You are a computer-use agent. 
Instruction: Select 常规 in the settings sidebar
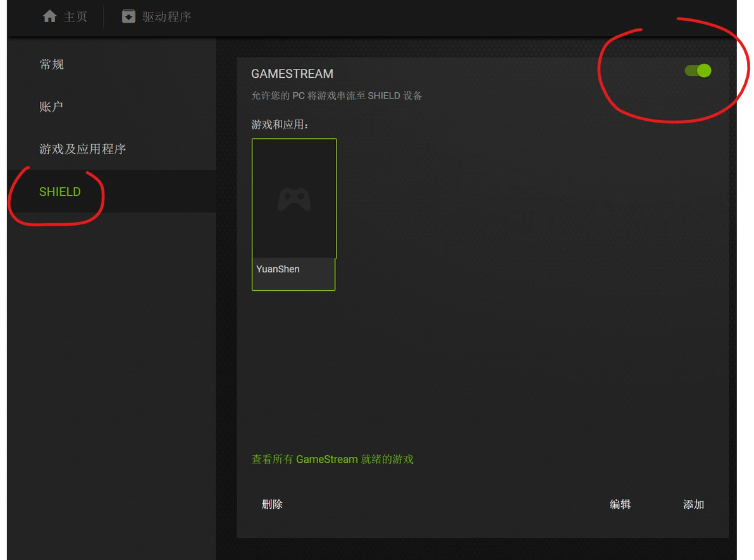(111, 64)
